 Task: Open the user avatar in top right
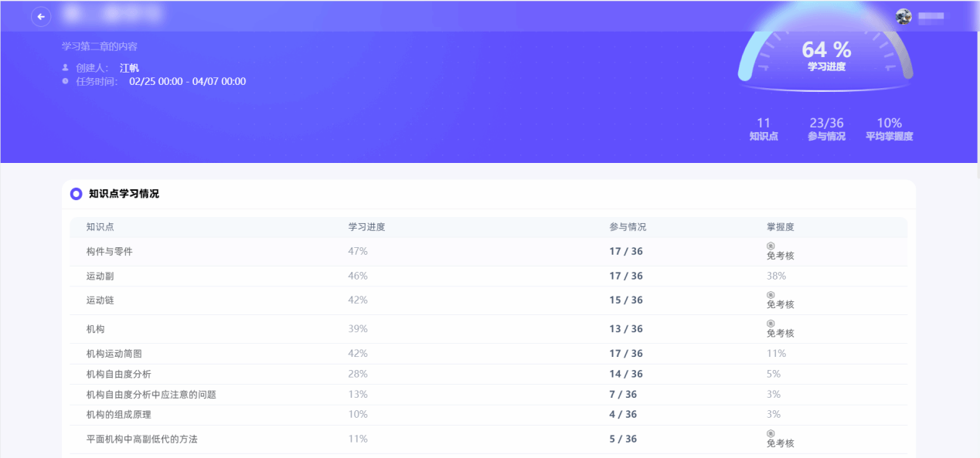pos(903,16)
